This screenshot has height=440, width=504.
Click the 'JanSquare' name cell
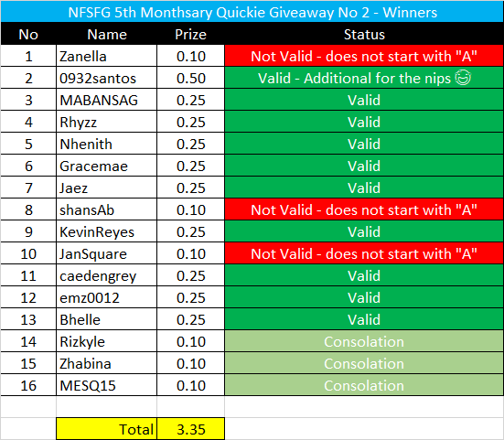coord(107,253)
